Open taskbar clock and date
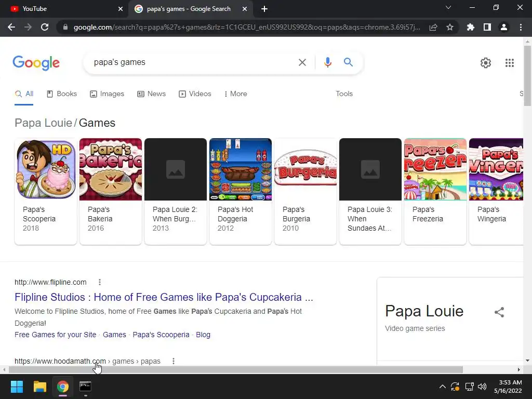The width and height of the screenshot is (532, 399). coord(508,387)
